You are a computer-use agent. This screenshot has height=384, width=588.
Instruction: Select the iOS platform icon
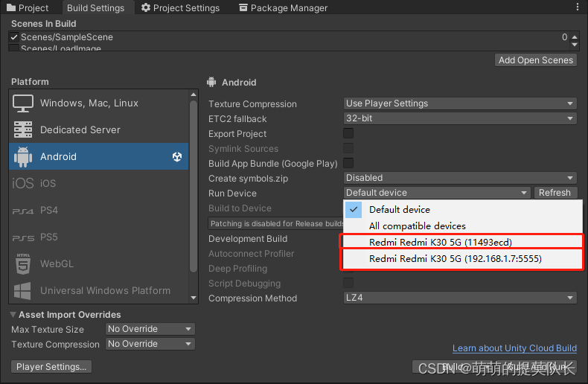pyautogui.click(x=23, y=183)
